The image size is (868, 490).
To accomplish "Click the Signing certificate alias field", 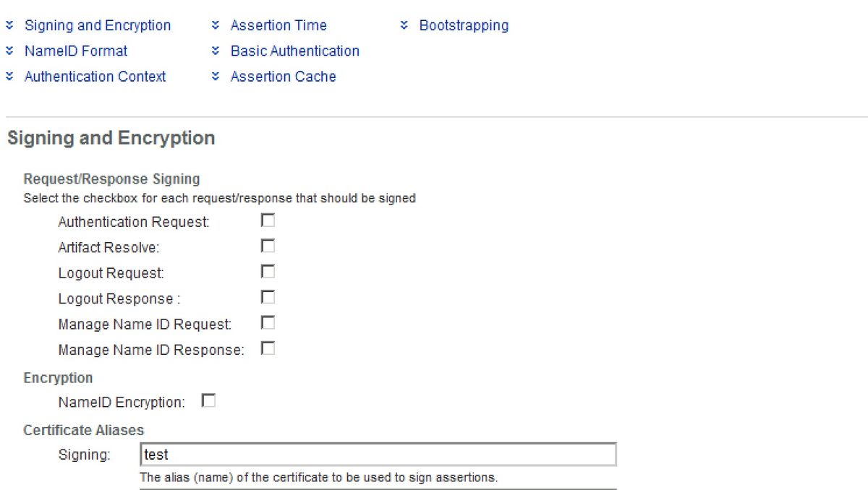I will point(376,454).
